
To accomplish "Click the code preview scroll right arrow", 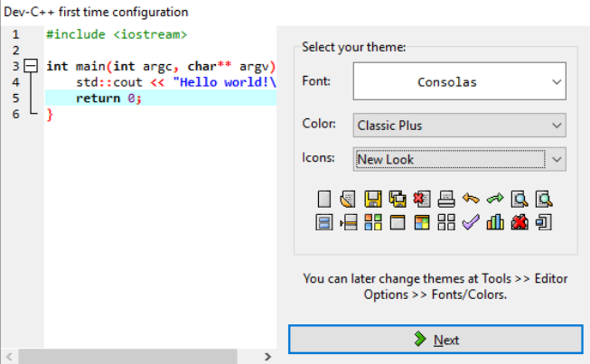I will [x=267, y=357].
